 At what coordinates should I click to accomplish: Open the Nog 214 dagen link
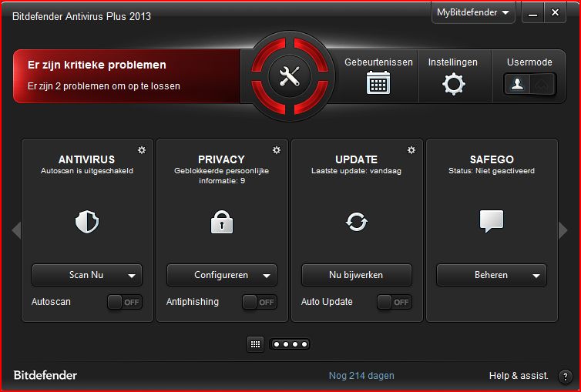pyautogui.click(x=361, y=376)
